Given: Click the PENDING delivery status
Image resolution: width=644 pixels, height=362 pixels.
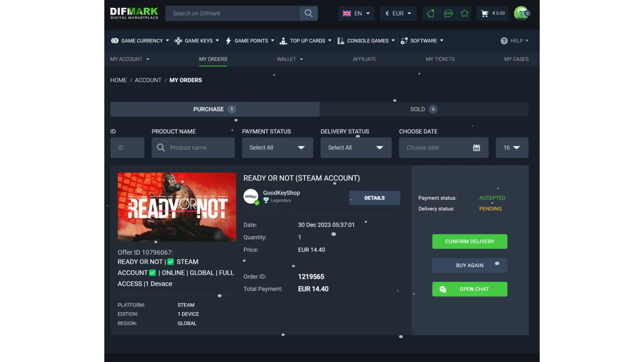Looking at the screenshot, I should tap(490, 209).
